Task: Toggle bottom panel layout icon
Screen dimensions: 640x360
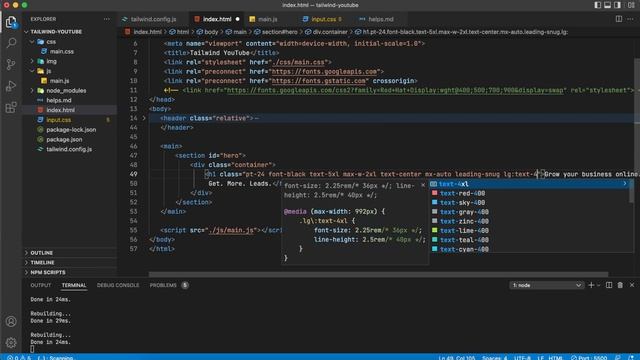Action: 607,5
